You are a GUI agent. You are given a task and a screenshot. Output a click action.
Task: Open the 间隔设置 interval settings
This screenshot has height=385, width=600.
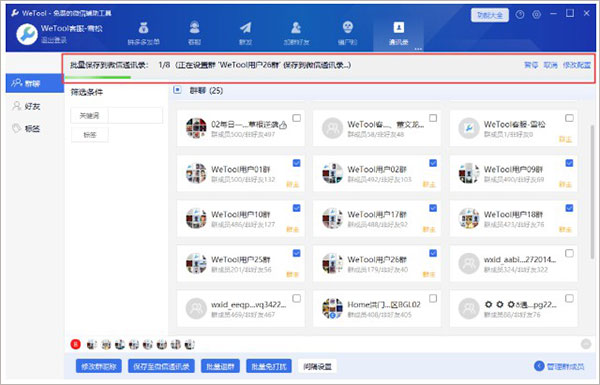317,366
